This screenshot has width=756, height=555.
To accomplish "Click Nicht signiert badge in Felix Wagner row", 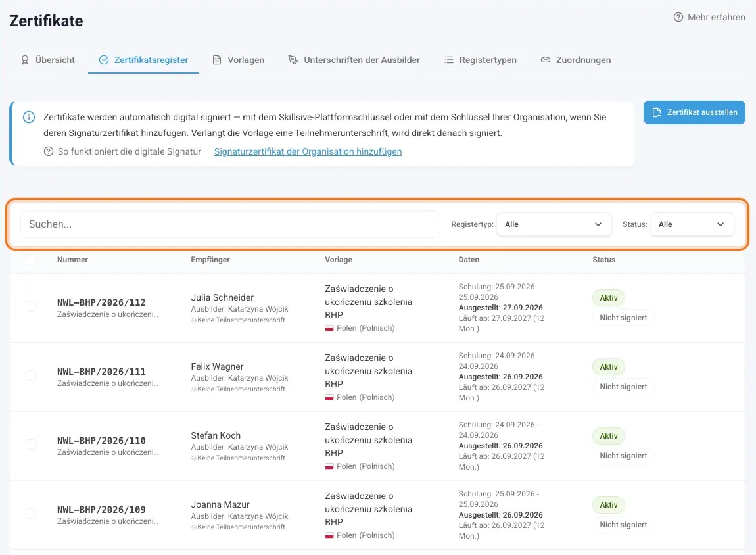I will pos(623,387).
